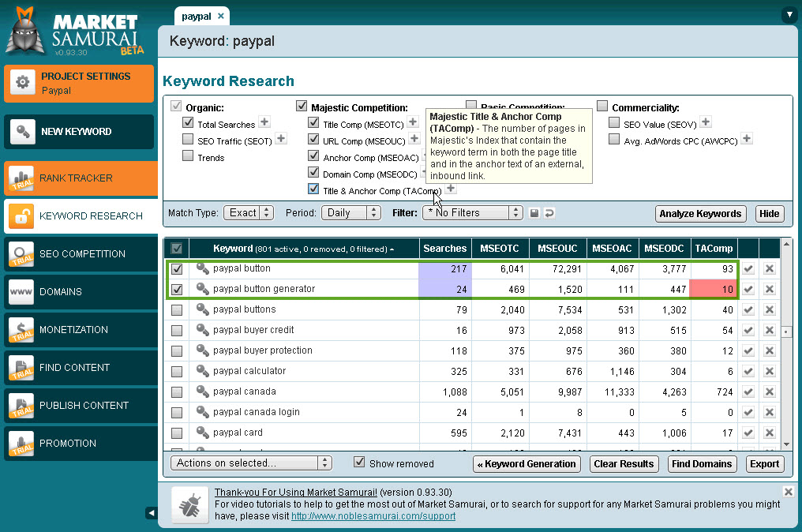Enable Trends checkbox

[x=188, y=156]
